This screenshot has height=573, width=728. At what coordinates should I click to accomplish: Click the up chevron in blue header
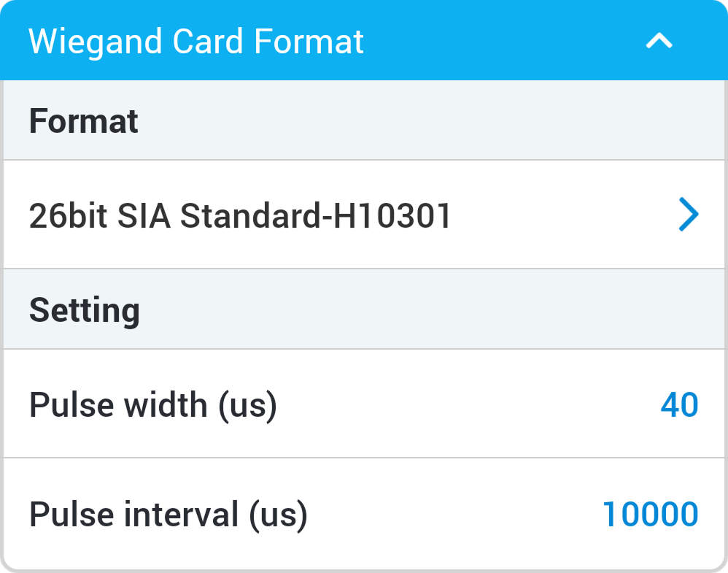pyautogui.click(x=659, y=41)
